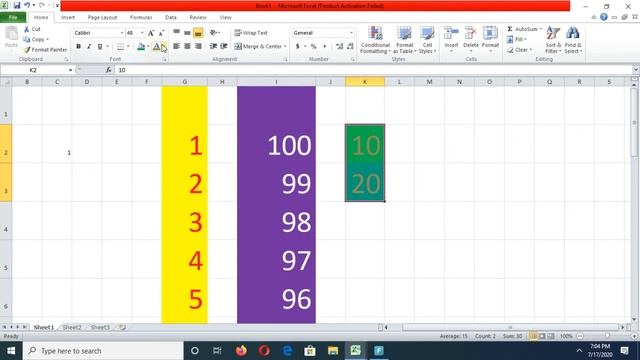Open the Merge & Center dropdown arrow
Viewport: 640px width, 360px height.
click(x=285, y=47)
